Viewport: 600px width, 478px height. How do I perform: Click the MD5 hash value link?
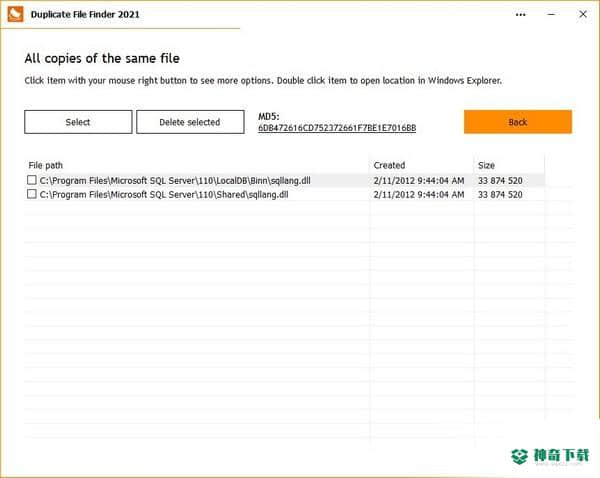click(x=337, y=128)
